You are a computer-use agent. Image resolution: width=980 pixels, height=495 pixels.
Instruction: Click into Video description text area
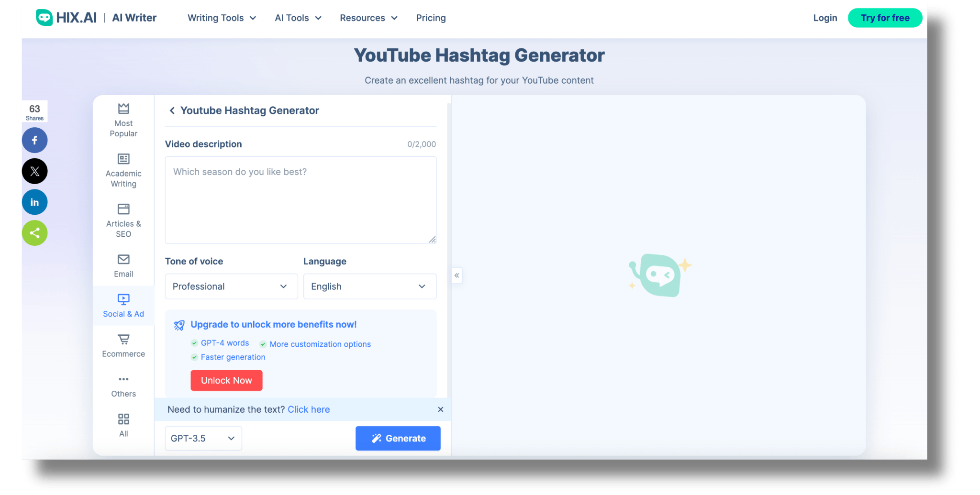tap(301, 200)
